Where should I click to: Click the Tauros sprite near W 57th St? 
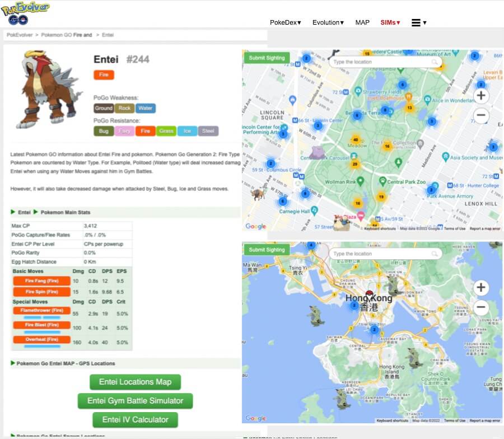coord(258,194)
